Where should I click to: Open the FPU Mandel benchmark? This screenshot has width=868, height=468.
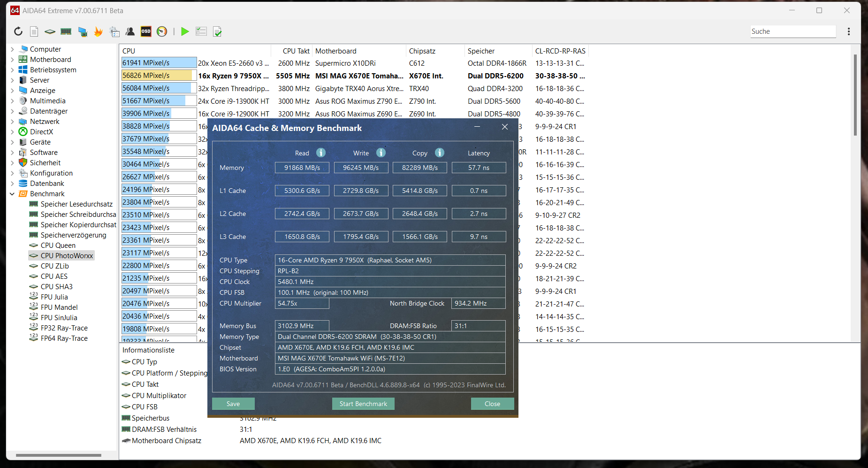tap(59, 307)
